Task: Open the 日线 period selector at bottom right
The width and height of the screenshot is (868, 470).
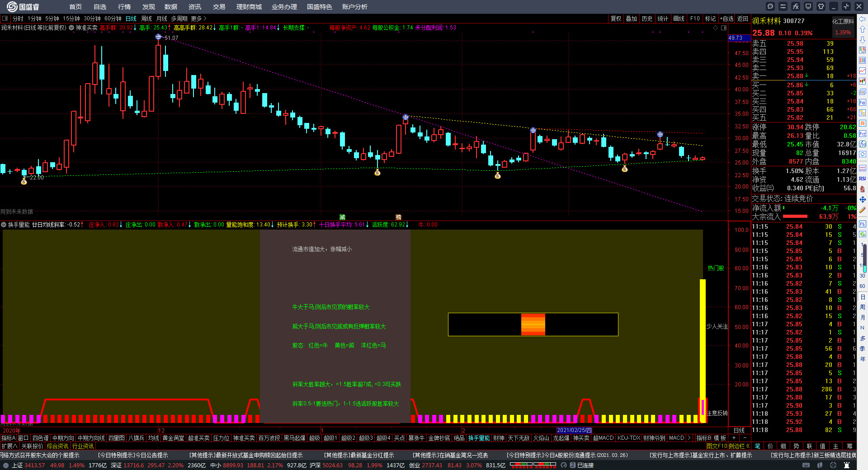Action: point(739,430)
